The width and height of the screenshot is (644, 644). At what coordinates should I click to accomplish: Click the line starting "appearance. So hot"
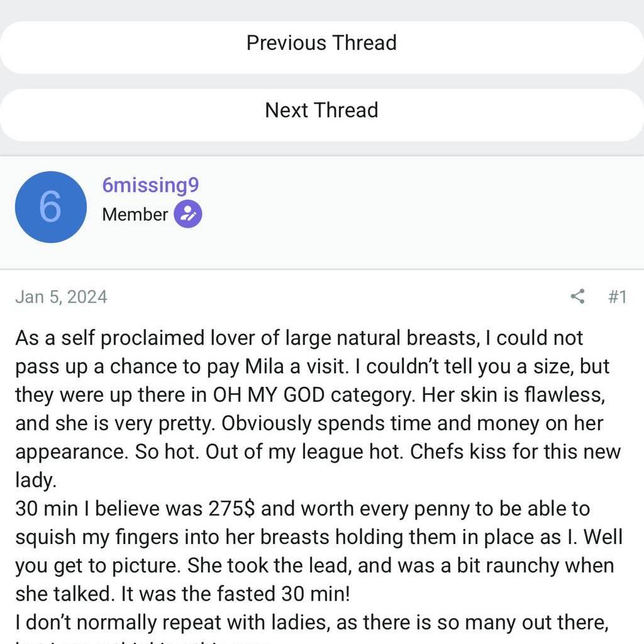(x=318, y=452)
